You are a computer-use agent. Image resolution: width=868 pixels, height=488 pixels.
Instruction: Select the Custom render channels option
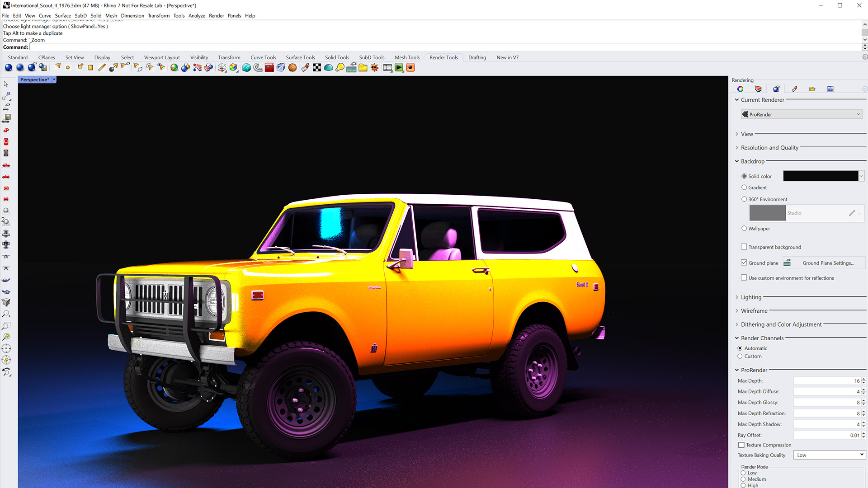[x=740, y=356]
